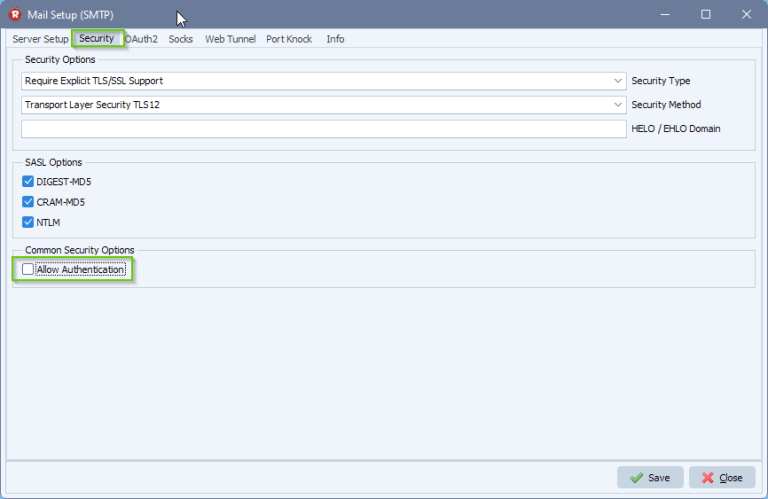
Task: Click the Mail Setup (SMTP) title text
Action: pyautogui.click(x=70, y=15)
